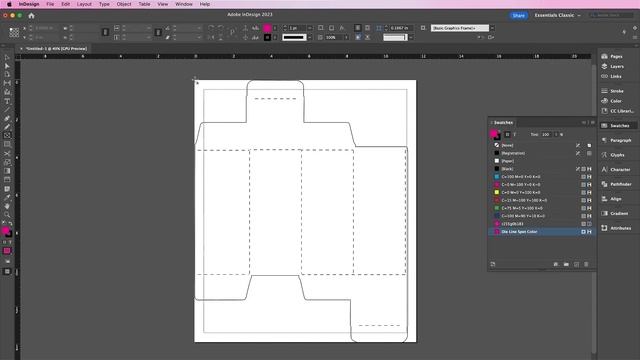Toggle formatting affects container in Swatches

[x=507, y=134]
